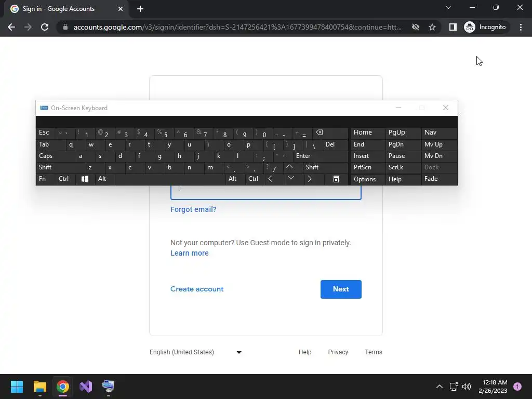Image resolution: width=532 pixels, height=399 pixels.
Task: Open the Terms footer link
Action: pos(373,352)
